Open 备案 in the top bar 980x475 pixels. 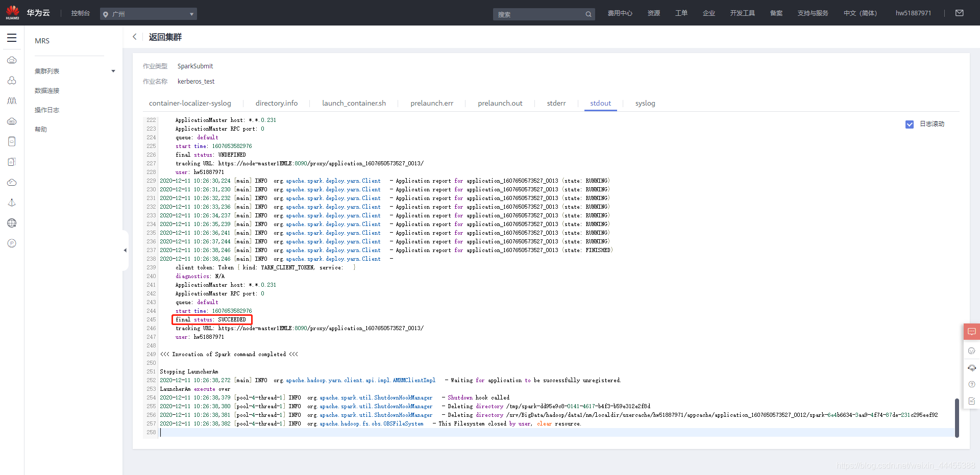(776, 13)
